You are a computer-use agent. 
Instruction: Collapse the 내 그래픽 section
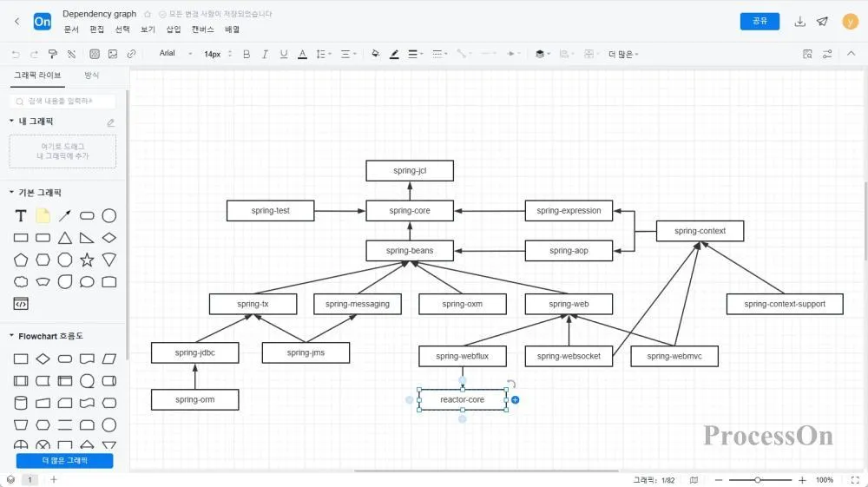[x=11, y=121]
